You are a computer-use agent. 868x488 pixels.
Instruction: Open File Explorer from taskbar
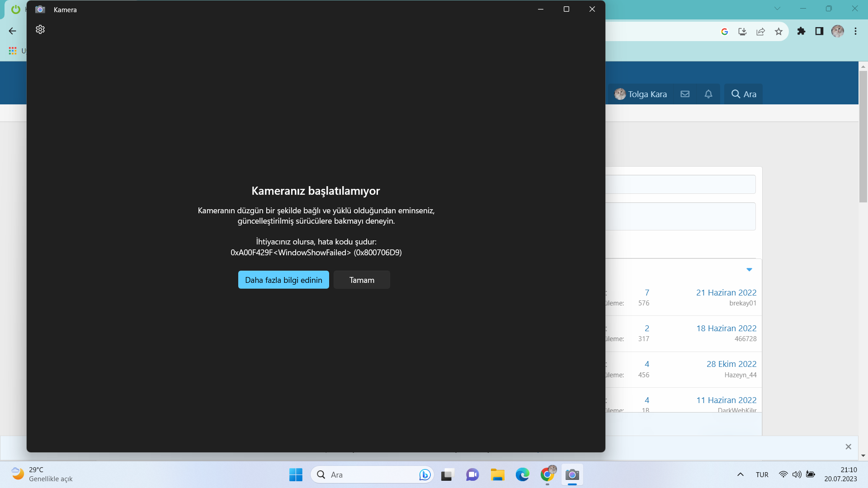coord(497,475)
